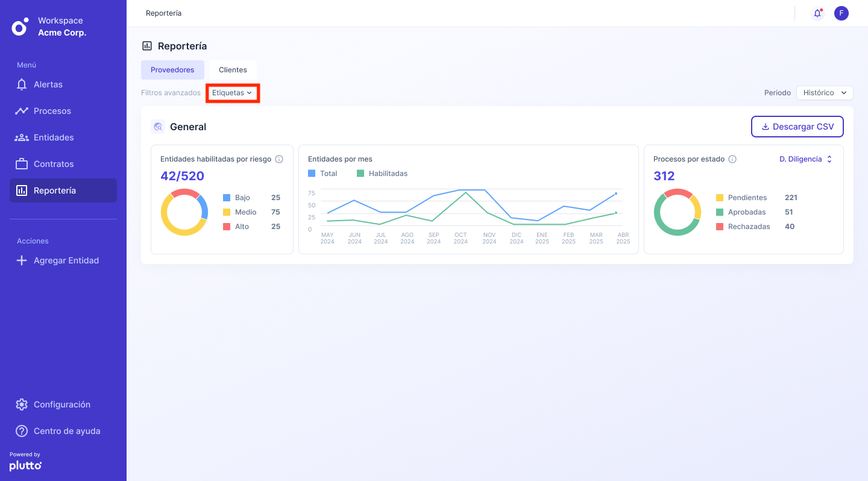The height and width of the screenshot is (481, 868).
Task: Switch to the Clientes tab
Action: 233,70
